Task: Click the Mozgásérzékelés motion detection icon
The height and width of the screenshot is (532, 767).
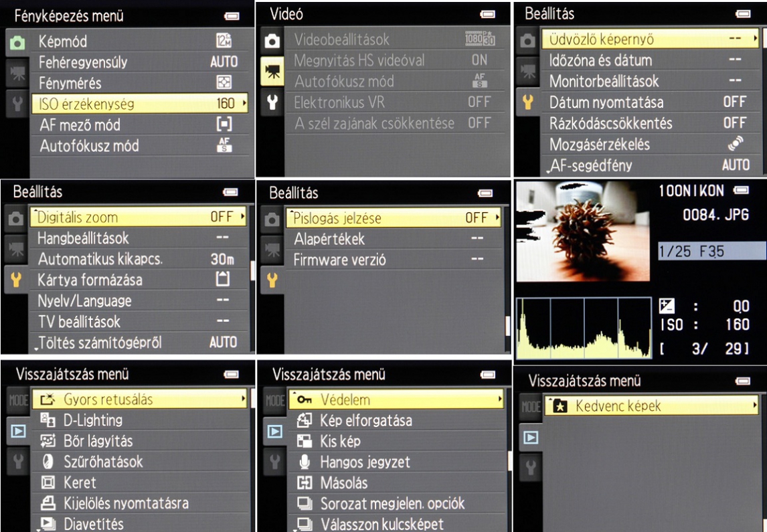Action: (735, 144)
